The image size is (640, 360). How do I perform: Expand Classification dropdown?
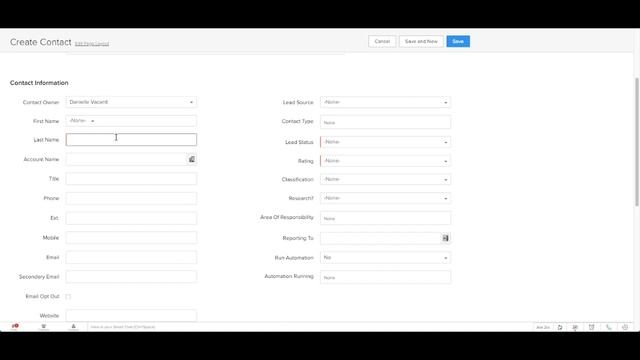pyautogui.click(x=385, y=179)
